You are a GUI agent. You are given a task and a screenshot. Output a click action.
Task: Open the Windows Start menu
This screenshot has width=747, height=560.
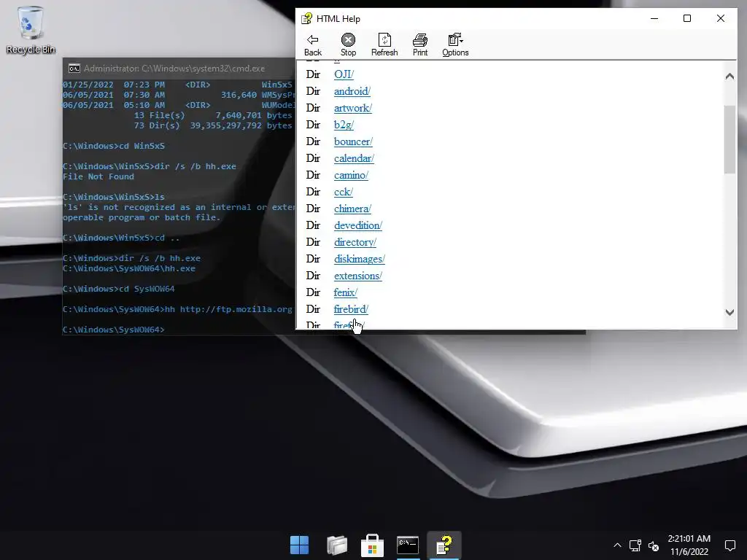pos(300,545)
